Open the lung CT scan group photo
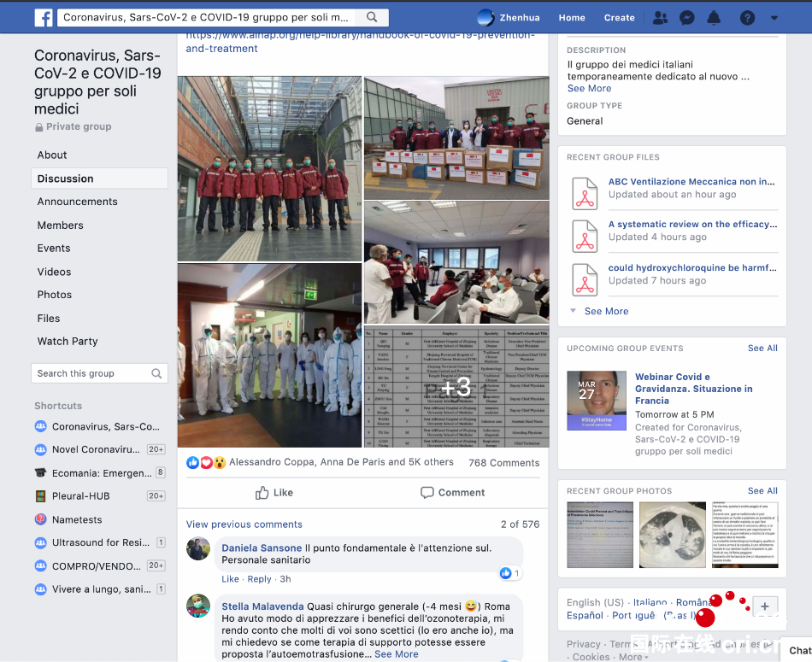The image size is (812, 662). [673, 535]
